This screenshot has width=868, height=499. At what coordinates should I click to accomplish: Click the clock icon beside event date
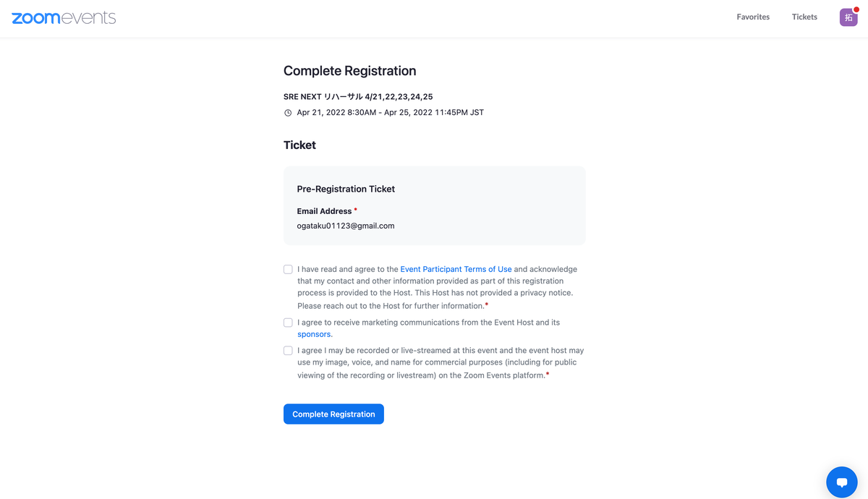point(288,113)
